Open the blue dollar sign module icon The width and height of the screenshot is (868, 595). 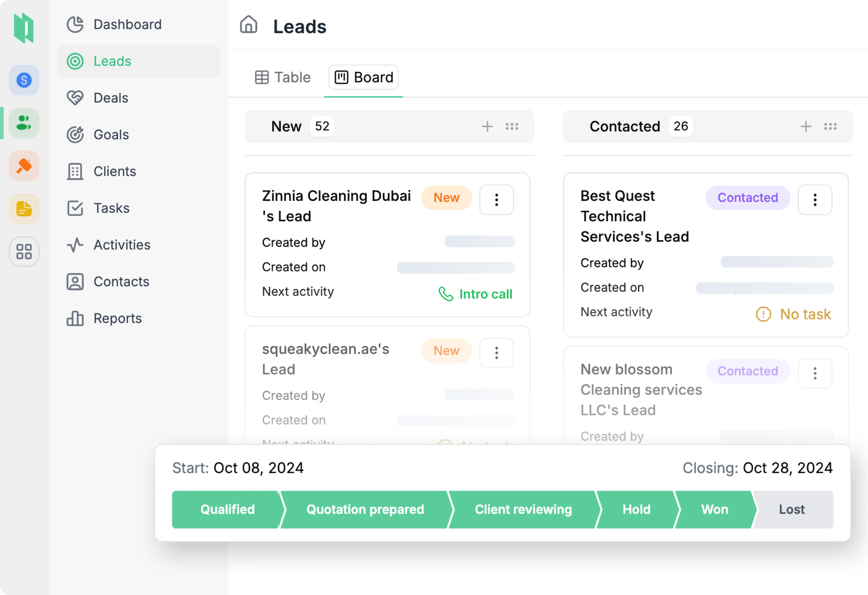point(24,80)
